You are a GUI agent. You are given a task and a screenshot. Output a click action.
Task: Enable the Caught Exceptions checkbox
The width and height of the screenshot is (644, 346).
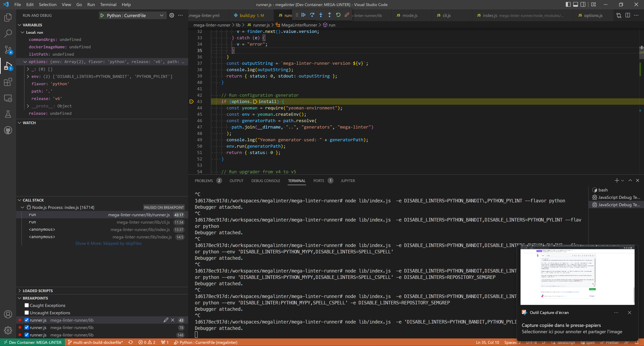26,305
